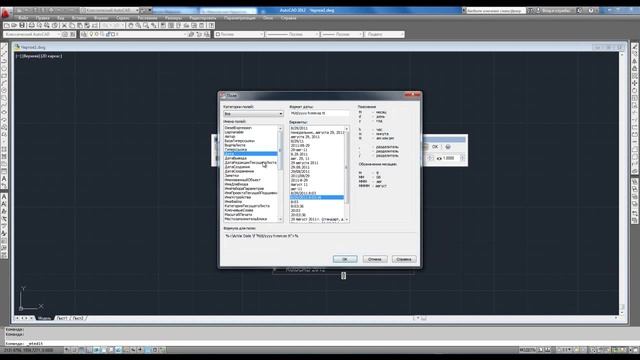Click the New drawing icon

click(x=7, y=25)
